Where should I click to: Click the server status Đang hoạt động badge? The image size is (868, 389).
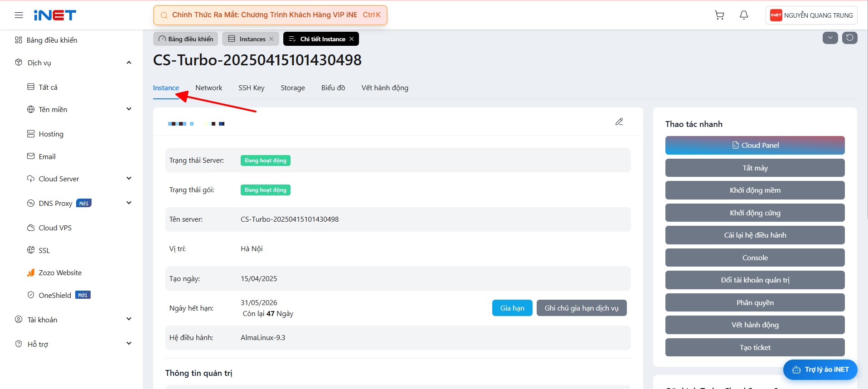(x=266, y=160)
